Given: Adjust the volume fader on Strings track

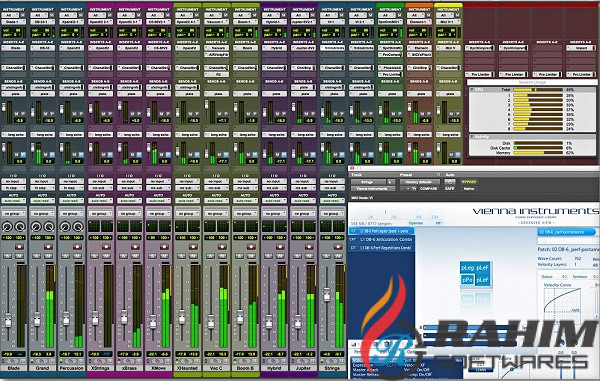Looking at the screenshot, I should 327,295.
